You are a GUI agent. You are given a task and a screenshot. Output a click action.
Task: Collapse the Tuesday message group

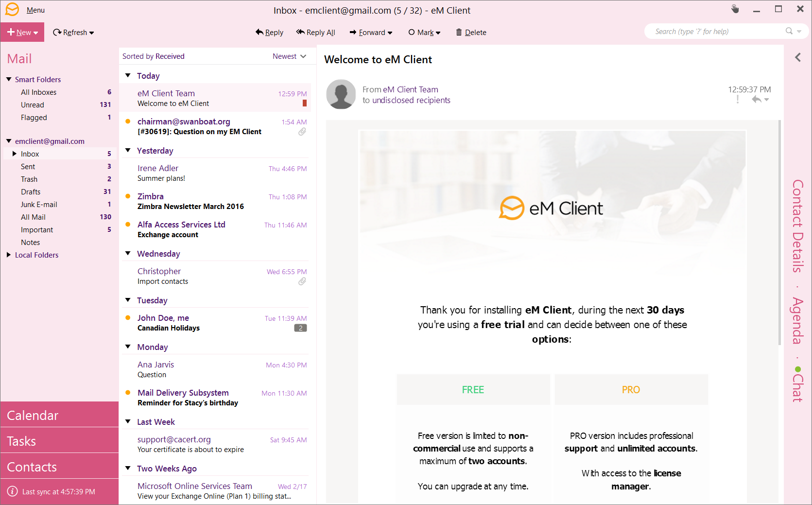tap(128, 300)
